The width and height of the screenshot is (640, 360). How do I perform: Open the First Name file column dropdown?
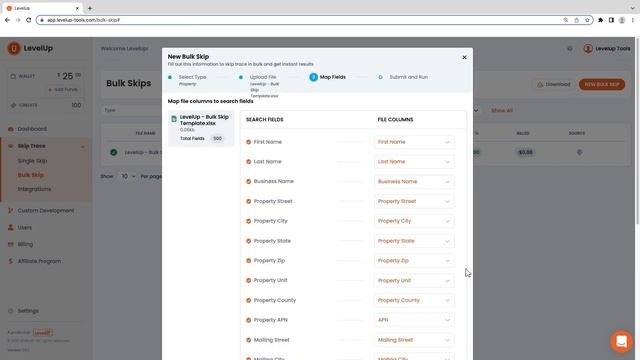click(x=413, y=142)
